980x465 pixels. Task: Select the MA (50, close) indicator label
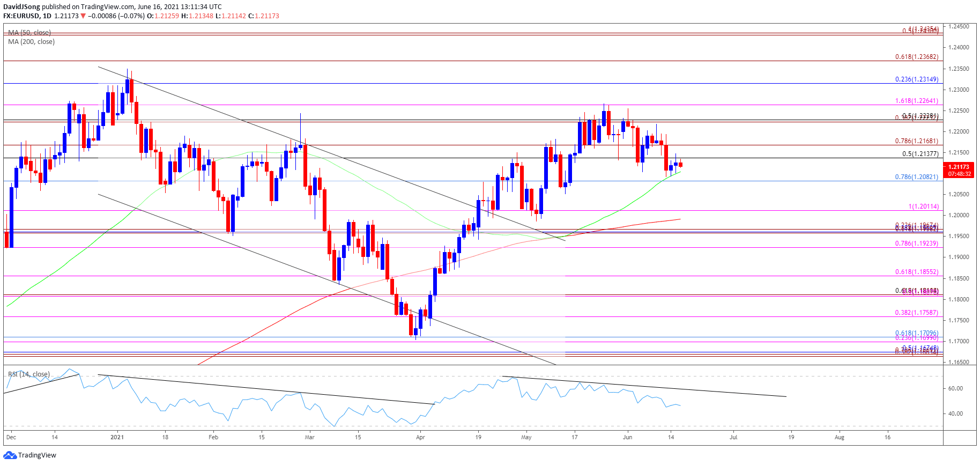pyautogui.click(x=29, y=33)
